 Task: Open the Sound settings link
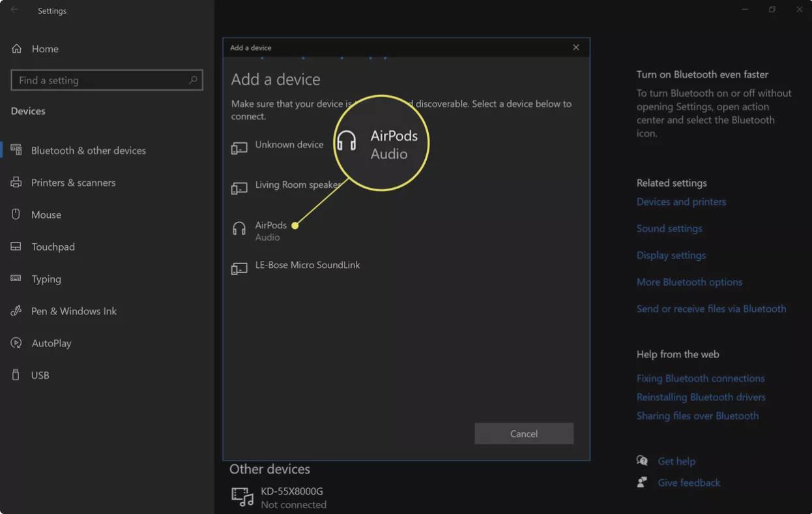[669, 229]
